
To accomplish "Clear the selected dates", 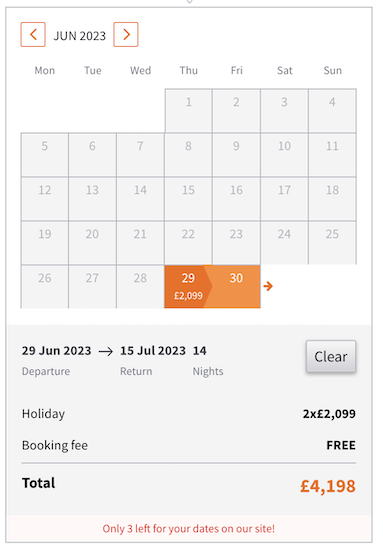I will coord(331,356).
